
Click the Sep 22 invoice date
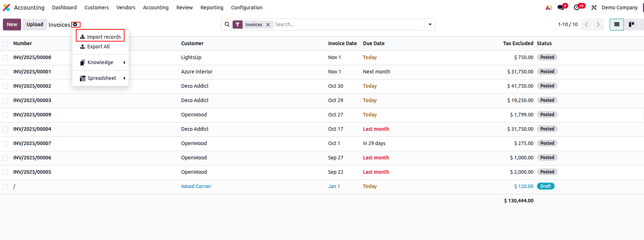click(x=336, y=172)
